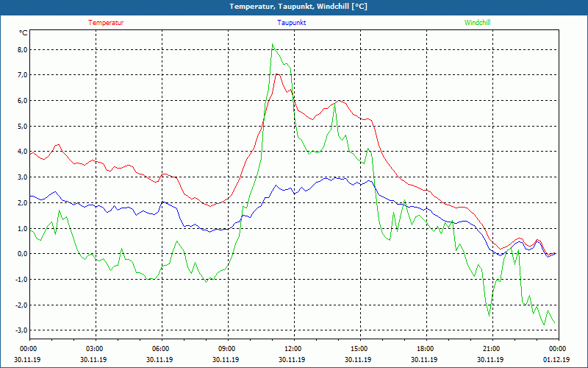
Task: Click the 21:00 time label
Action: [492, 349]
